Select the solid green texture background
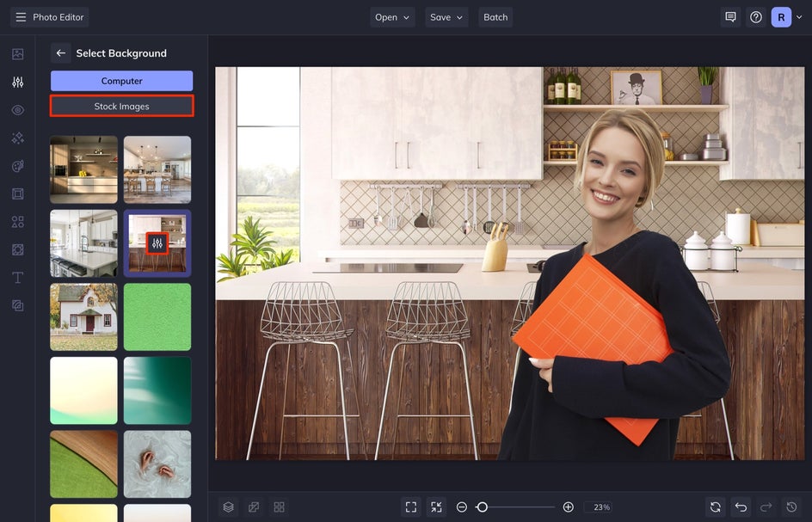 click(157, 317)
